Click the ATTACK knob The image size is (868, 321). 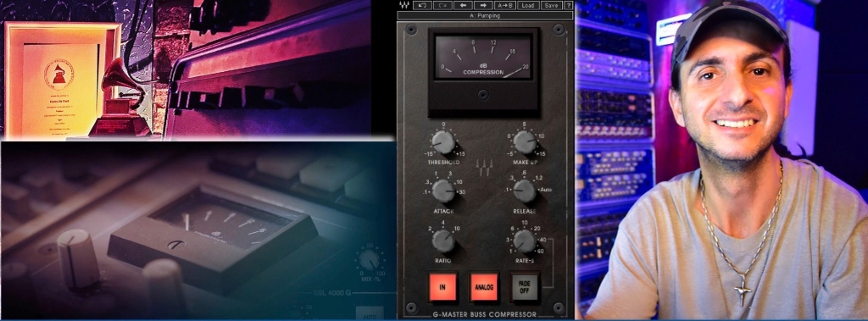click(x=442, y=191)
